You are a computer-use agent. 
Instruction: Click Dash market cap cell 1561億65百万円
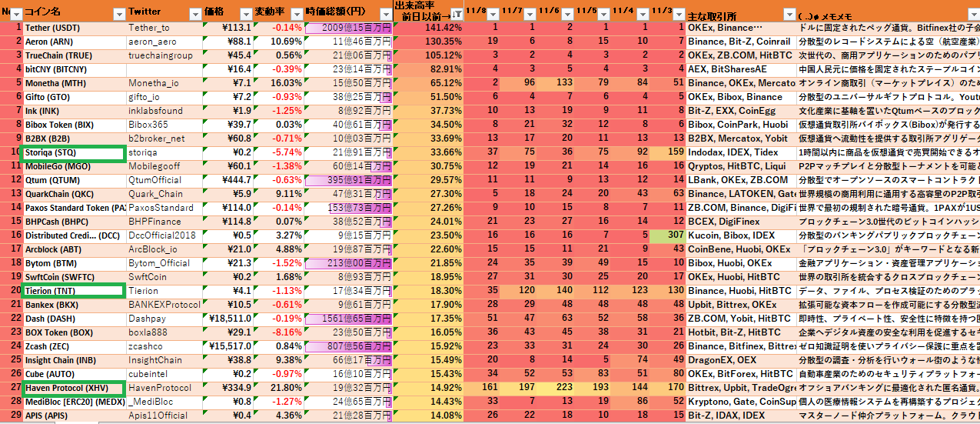348,319
